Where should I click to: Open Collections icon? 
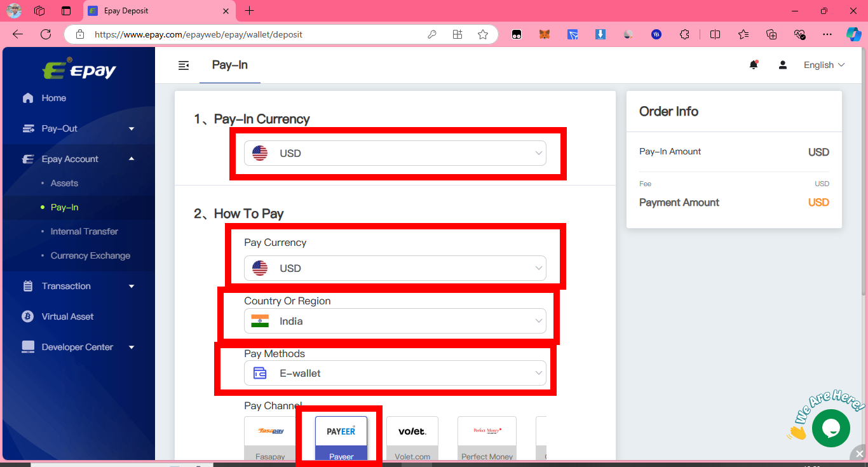pyautogui.click(x=771, y=34)
